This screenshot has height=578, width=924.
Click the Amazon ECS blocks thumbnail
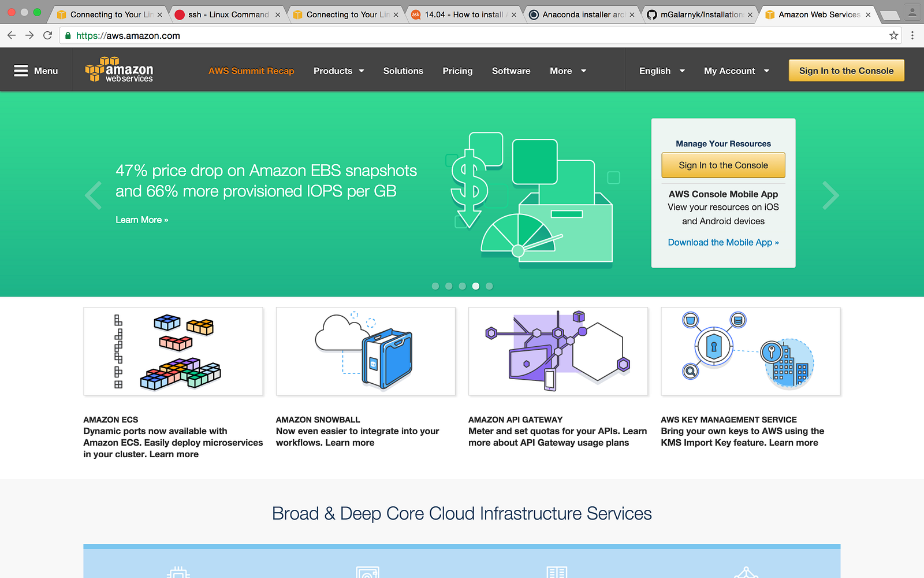pyautogui.click(x=173, y=351)
